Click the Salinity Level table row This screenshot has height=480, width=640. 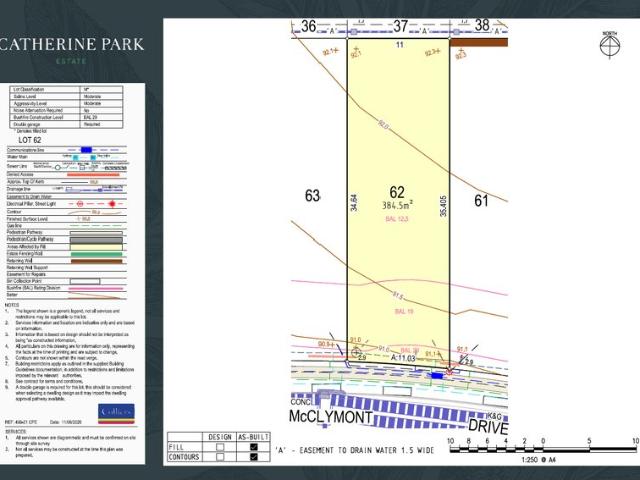pos(66,97)
